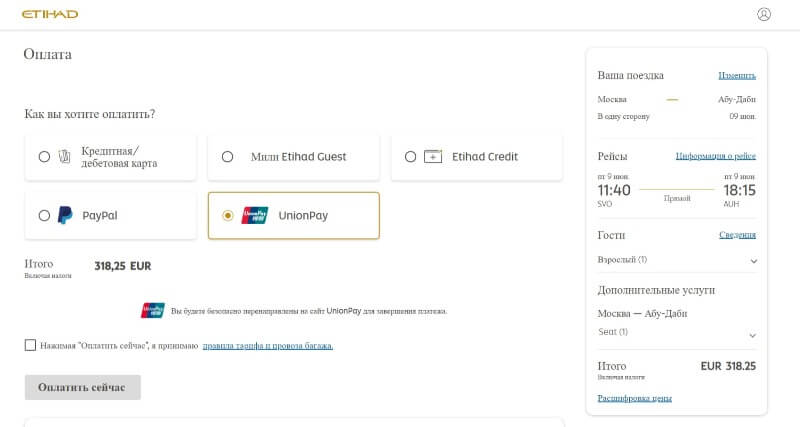This screenshot has width=800, height=427.
Task: Open the правила тарифа и провоза багажа link
Action: (x=268, y=346)
